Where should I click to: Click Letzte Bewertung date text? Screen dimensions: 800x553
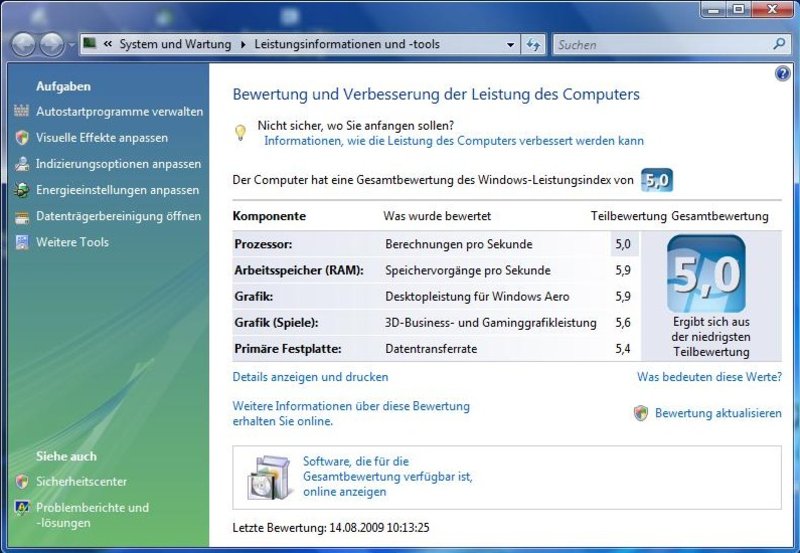331,527
